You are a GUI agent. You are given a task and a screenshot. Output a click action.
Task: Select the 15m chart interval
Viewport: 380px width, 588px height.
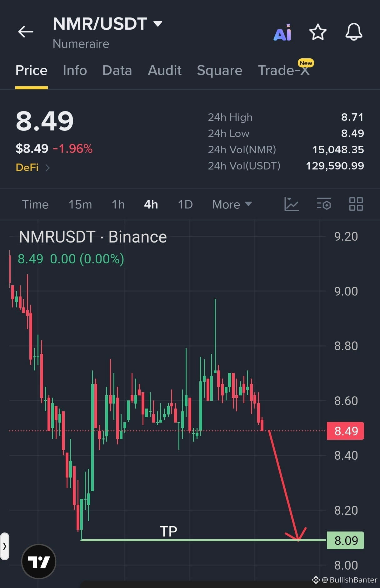pos(80,204)
